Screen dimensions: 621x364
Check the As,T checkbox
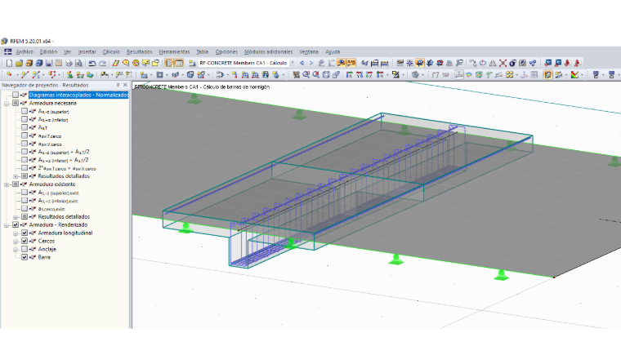(25, 127)
